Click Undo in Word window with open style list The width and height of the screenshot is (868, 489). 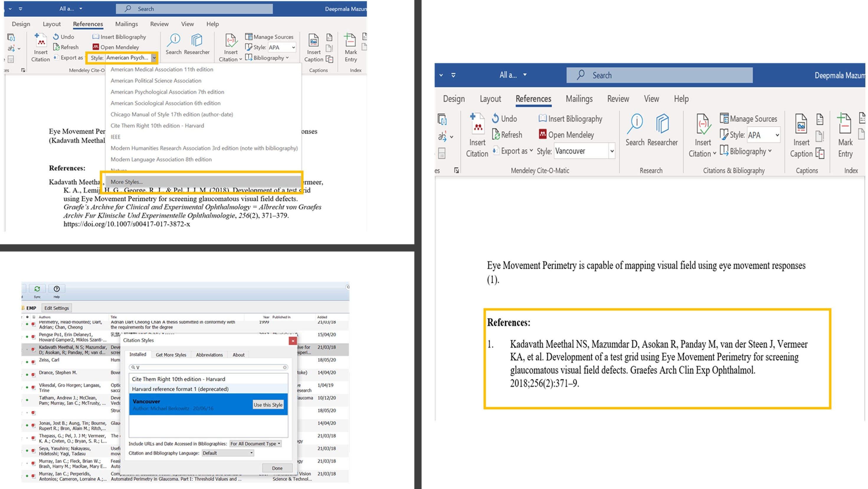[x=64, y=37]
